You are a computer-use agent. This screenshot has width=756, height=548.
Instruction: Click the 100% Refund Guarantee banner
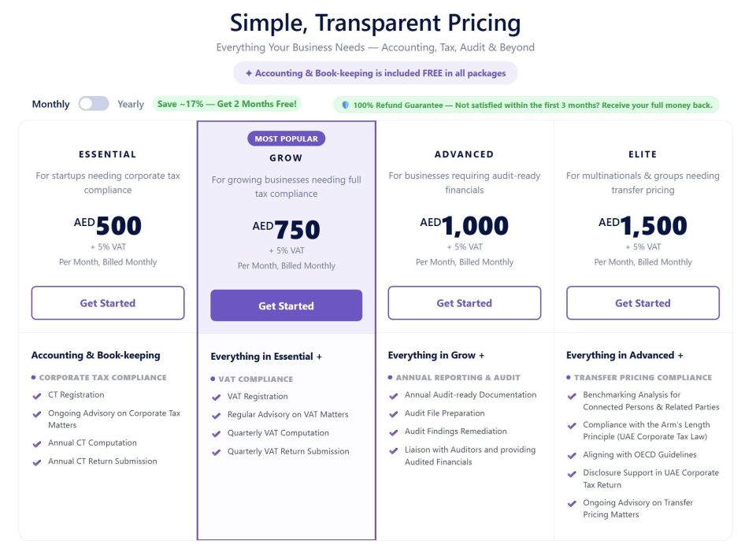tap(532, 105)
